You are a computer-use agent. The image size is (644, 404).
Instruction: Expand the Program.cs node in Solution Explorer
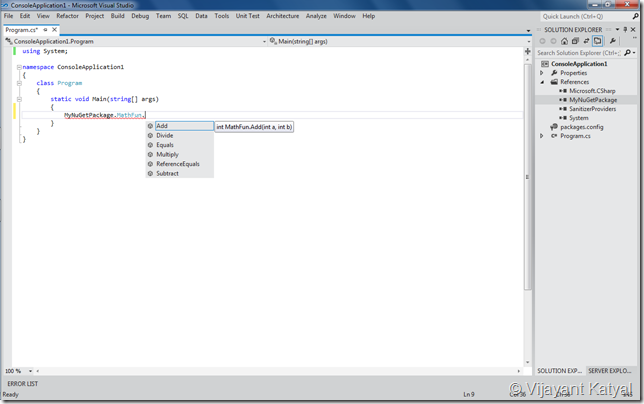(542, 136)
